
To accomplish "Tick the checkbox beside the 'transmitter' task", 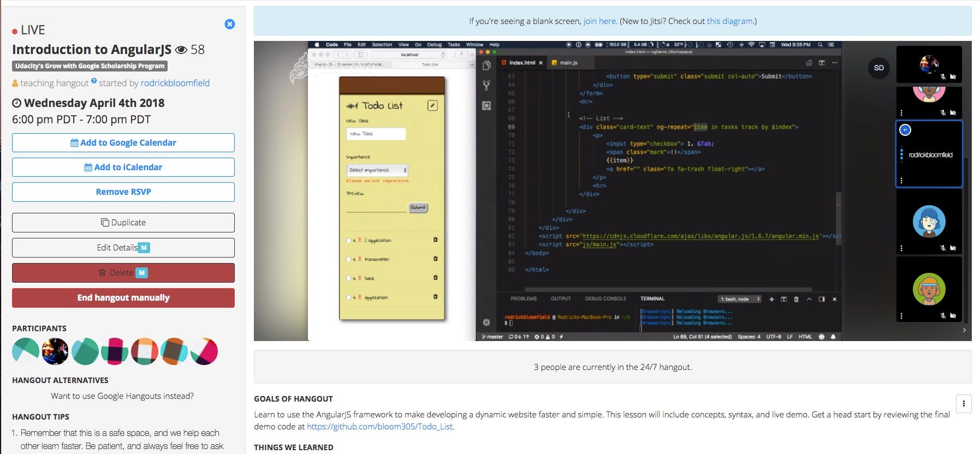I will tap(349, 259).
